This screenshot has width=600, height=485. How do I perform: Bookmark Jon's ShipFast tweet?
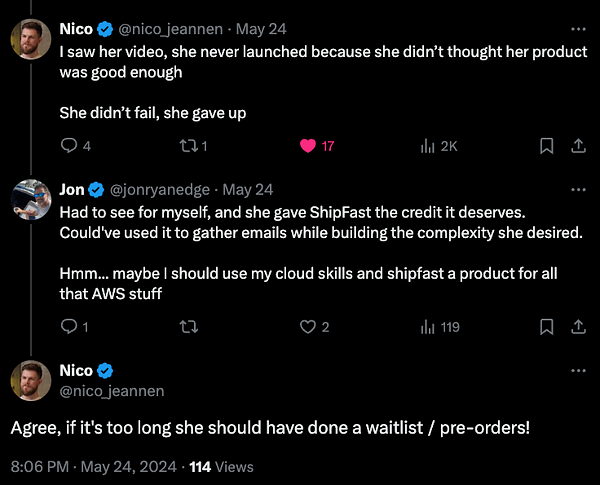tap(547, 327)
